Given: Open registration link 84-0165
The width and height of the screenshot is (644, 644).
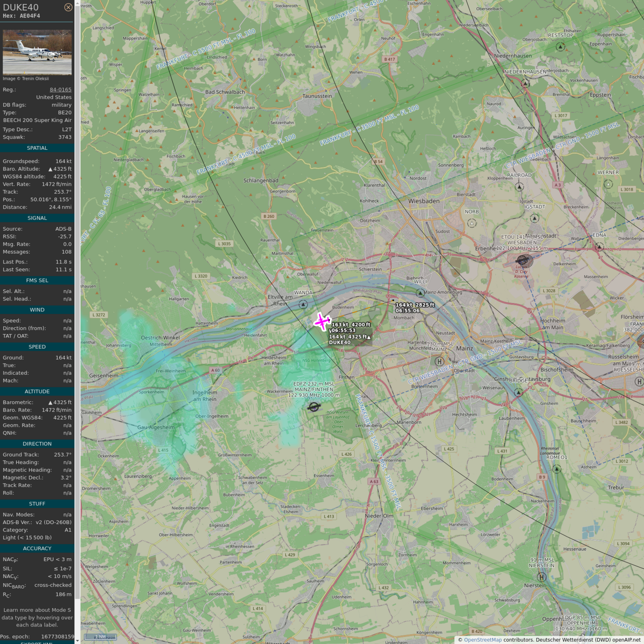Looking at the screenshot, I should pyautogui.click(x=60, y=89).
